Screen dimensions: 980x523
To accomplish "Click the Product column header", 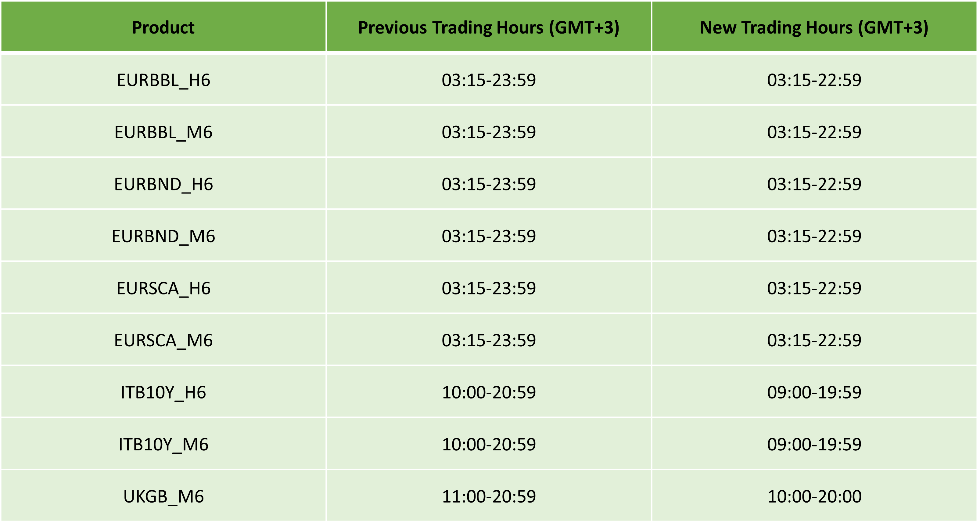I will coord(163,27).
